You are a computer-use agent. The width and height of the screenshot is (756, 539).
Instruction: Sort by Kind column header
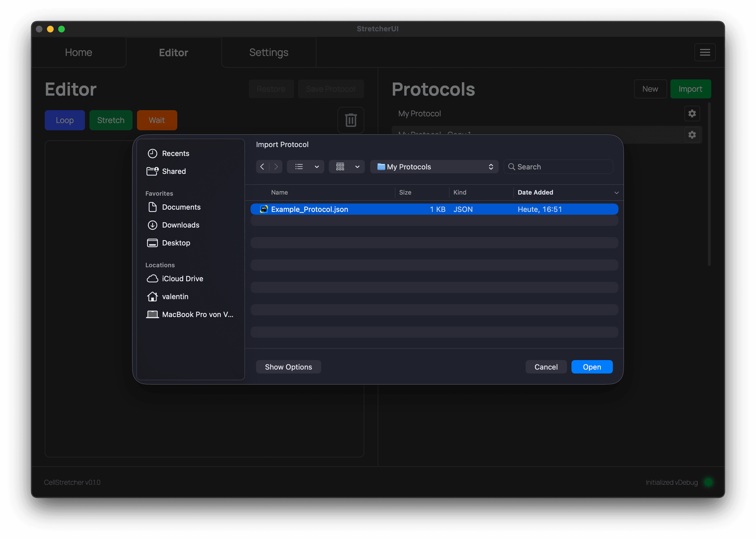(x=460, y=193)
